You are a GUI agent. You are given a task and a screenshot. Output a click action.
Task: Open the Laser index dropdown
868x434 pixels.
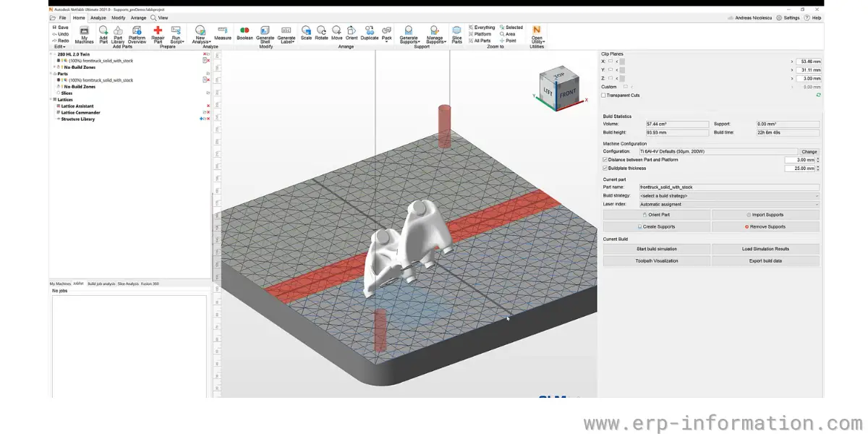click(729, 205)
